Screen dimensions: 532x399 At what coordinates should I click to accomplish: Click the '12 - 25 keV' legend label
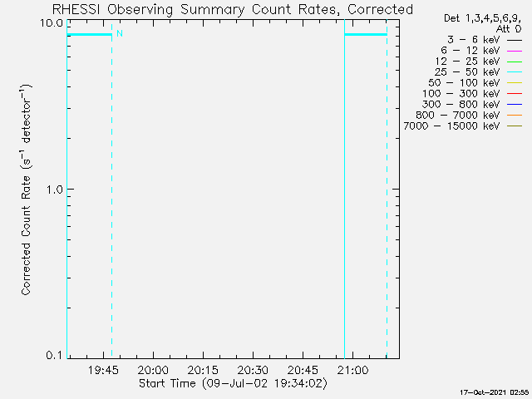tap(467, 62)
